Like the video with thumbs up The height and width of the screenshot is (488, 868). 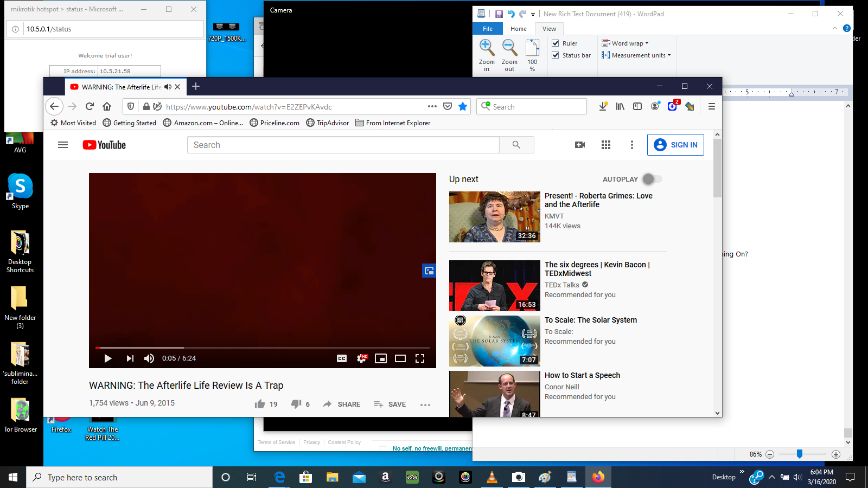[x=260, y=404]
